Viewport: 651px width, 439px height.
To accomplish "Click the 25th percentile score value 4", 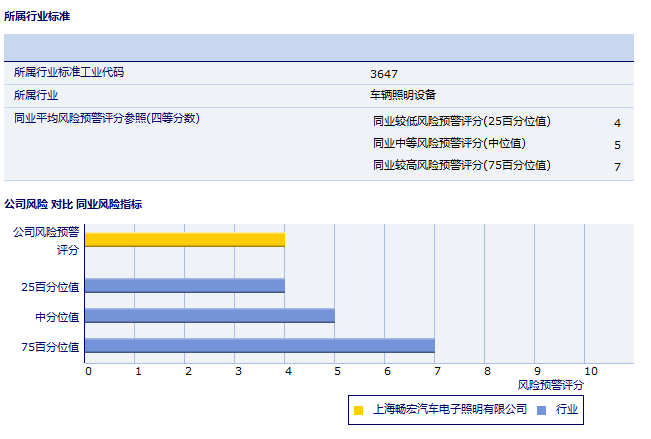I will click(x=617, y=123).
